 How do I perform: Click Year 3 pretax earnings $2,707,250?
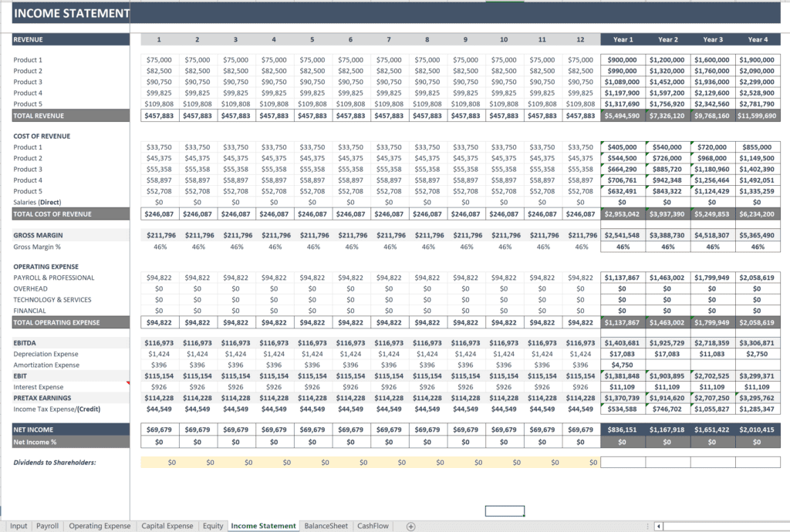713,398
